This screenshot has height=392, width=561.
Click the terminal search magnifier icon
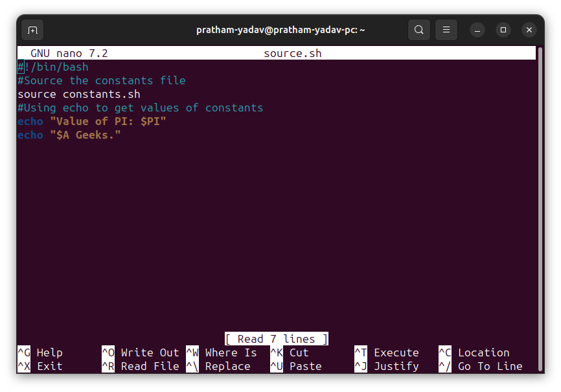point(419,30)
